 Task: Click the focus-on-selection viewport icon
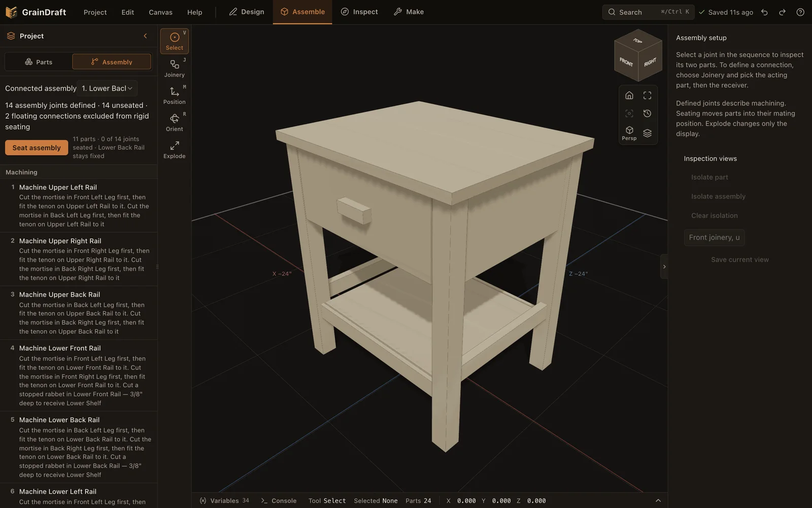(x=629, y=113)
